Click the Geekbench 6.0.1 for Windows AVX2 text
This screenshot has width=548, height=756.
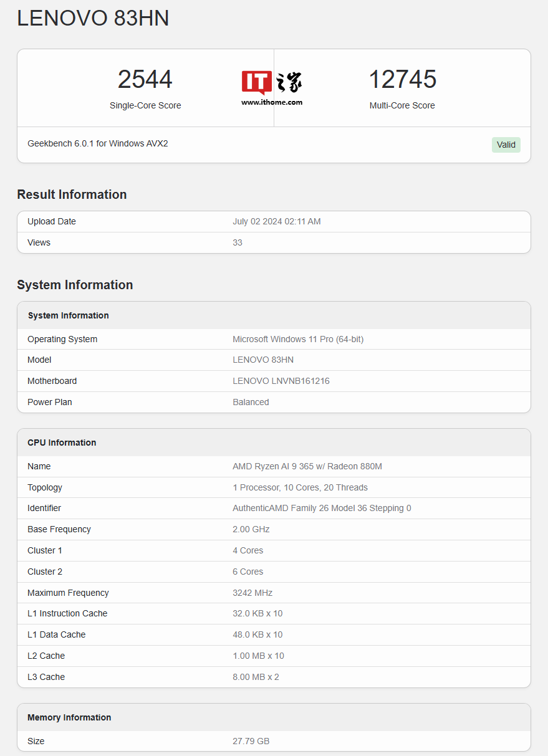[98, 143]
